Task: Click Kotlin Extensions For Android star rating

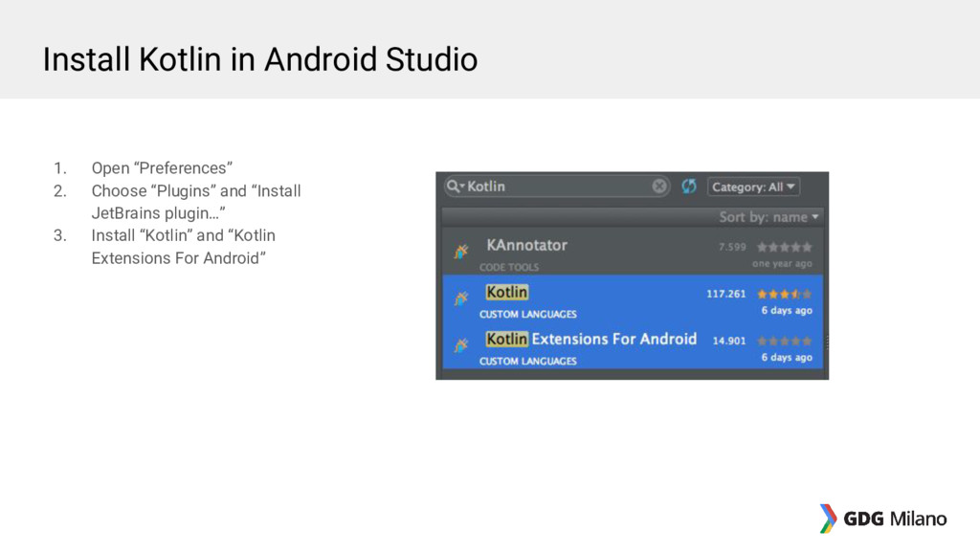Action: 785,342
